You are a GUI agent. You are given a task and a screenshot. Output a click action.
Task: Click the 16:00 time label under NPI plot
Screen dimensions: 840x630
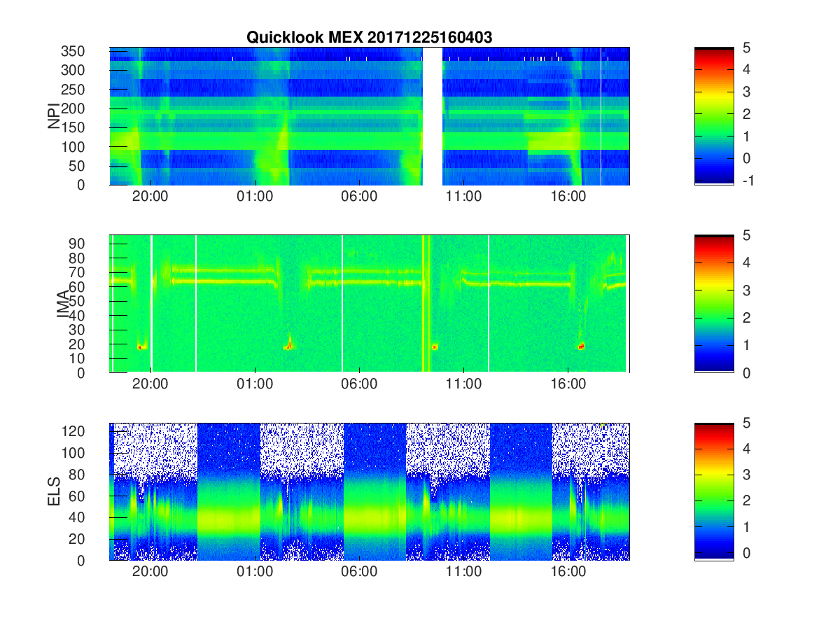568,197
